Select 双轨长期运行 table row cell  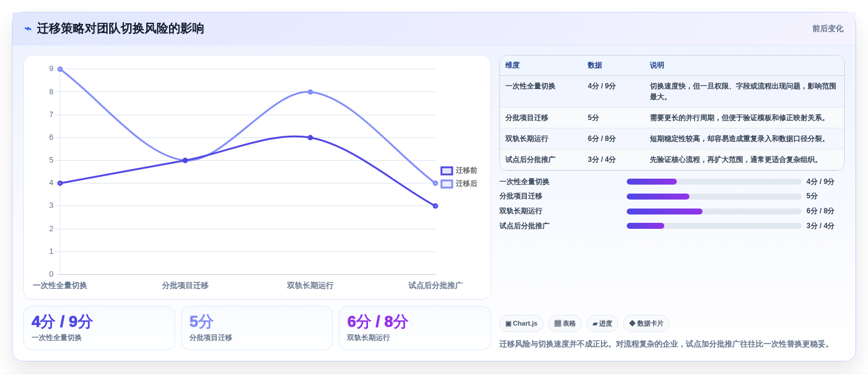(527, 139)
